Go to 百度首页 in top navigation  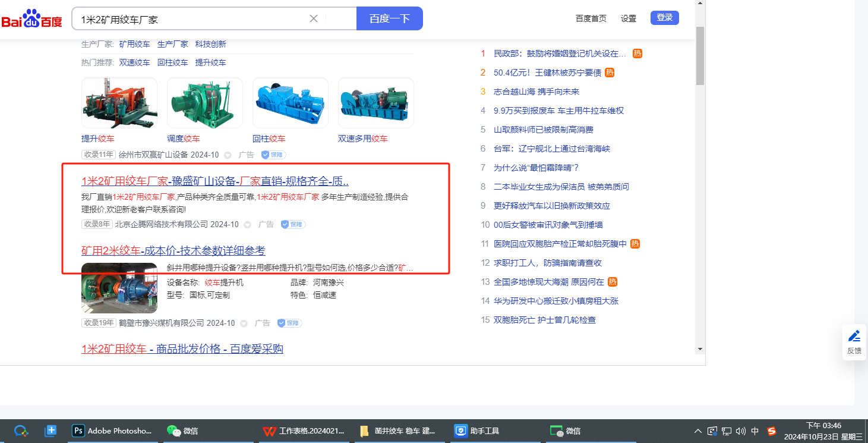[x=591, y=18]
